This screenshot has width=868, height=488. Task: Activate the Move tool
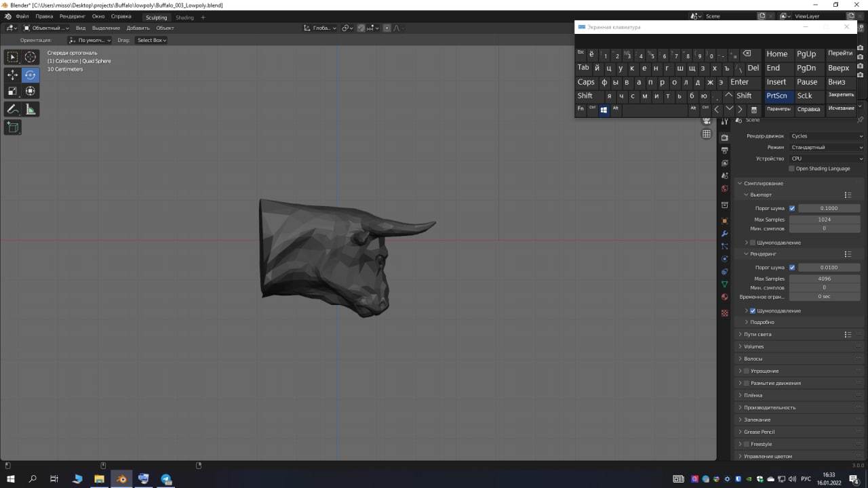pyautogui.click(x=13, y=75)
